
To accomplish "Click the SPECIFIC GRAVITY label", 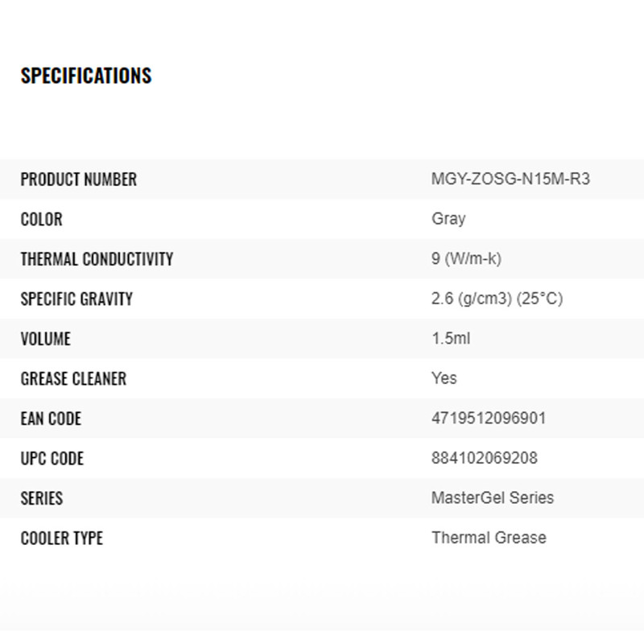I will pyautogui.click(x=76, y=299).
